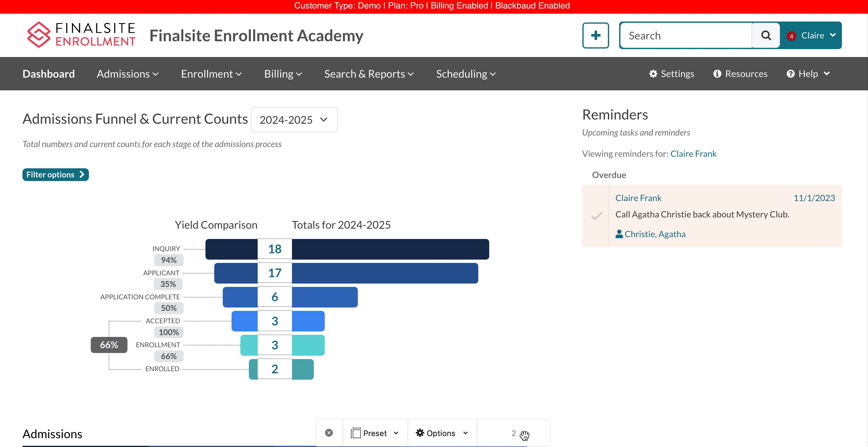Expand the Preset dropdown
The image size is (868, 447).
[x=375, y=433]
